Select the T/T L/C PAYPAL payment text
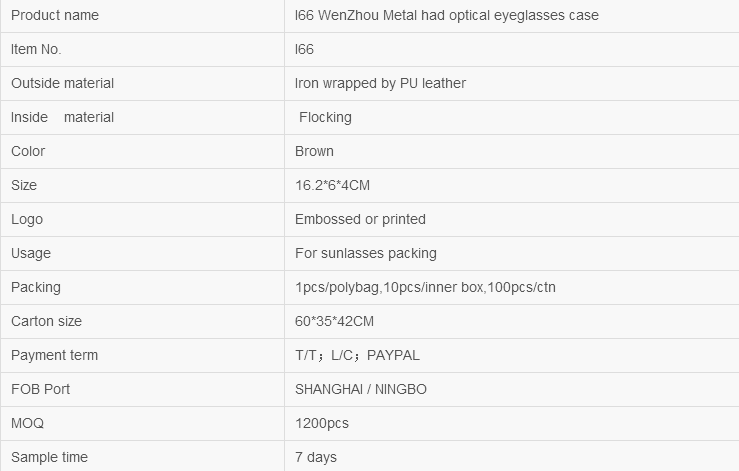The image size is (739, 471). click(x=357, y=355)
